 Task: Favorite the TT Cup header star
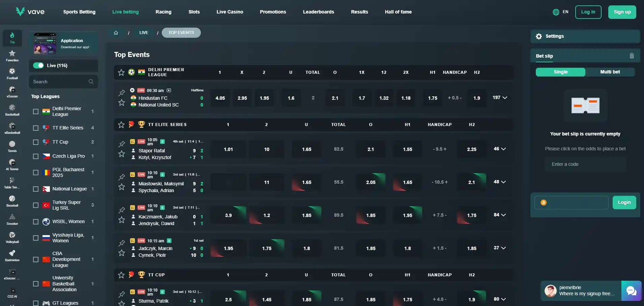[x=121, y=275]
